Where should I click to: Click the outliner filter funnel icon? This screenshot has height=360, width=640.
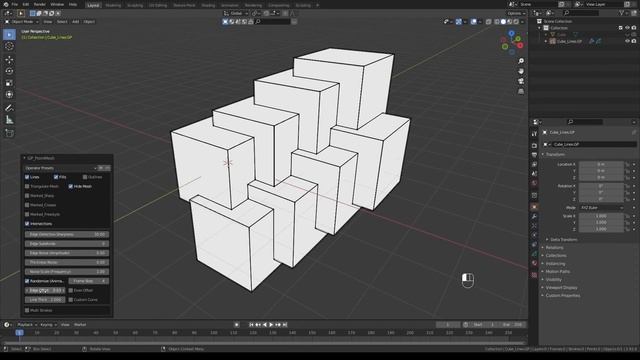point(622,13)
